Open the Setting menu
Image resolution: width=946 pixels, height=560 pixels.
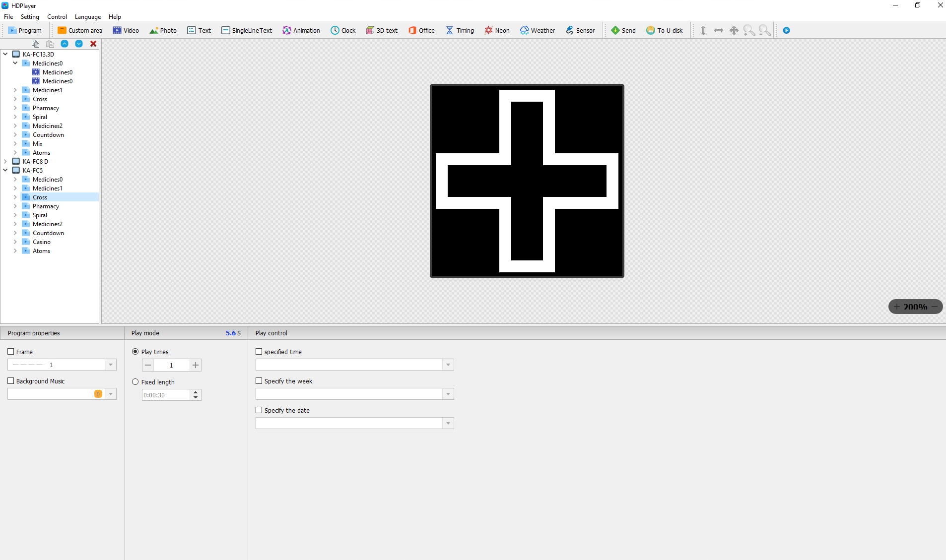point(30,17)
